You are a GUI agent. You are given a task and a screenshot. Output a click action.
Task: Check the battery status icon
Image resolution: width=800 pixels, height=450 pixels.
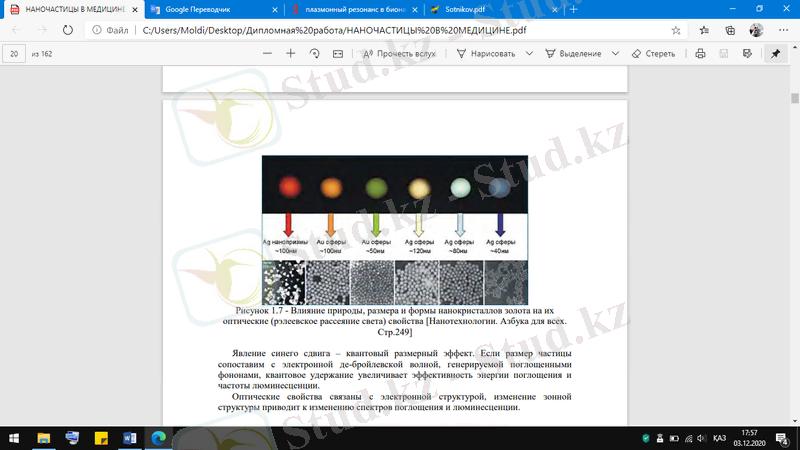coord(674,438)
